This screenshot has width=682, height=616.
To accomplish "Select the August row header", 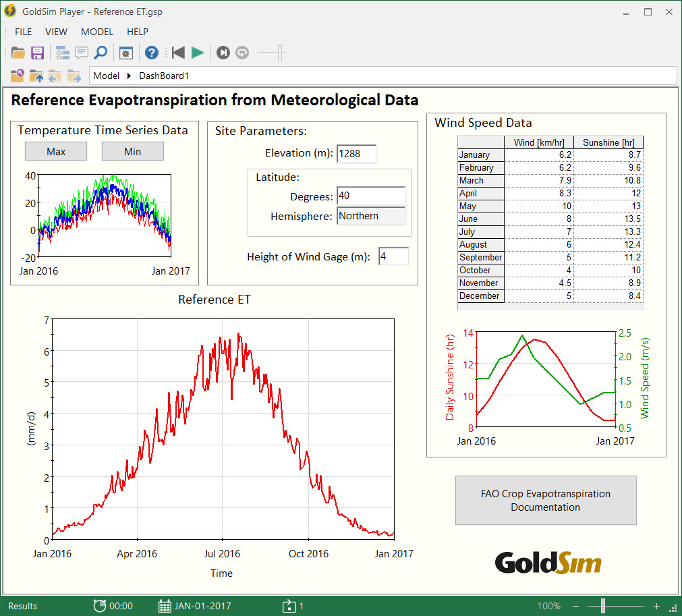I will (x=480, y=244).
